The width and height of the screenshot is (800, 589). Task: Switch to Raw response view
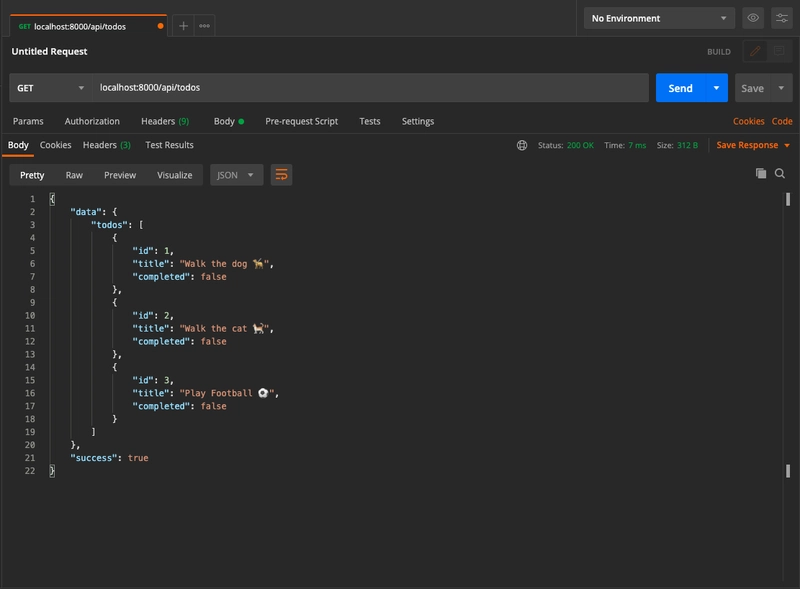click(x=74, y=175)
